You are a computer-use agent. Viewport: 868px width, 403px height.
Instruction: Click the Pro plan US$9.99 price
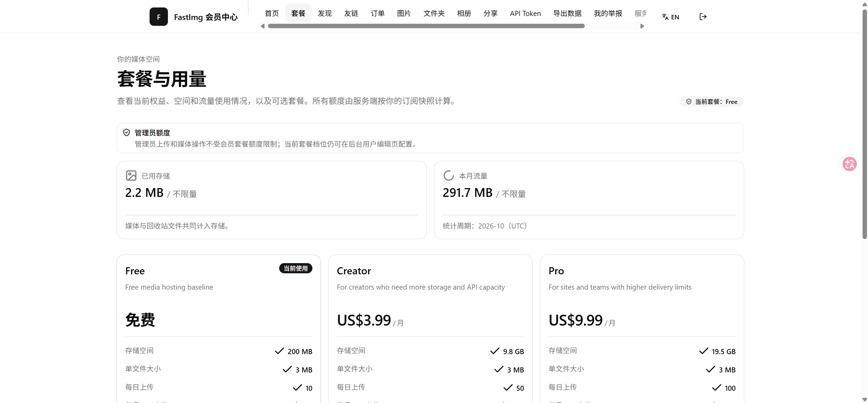(576, 320)
